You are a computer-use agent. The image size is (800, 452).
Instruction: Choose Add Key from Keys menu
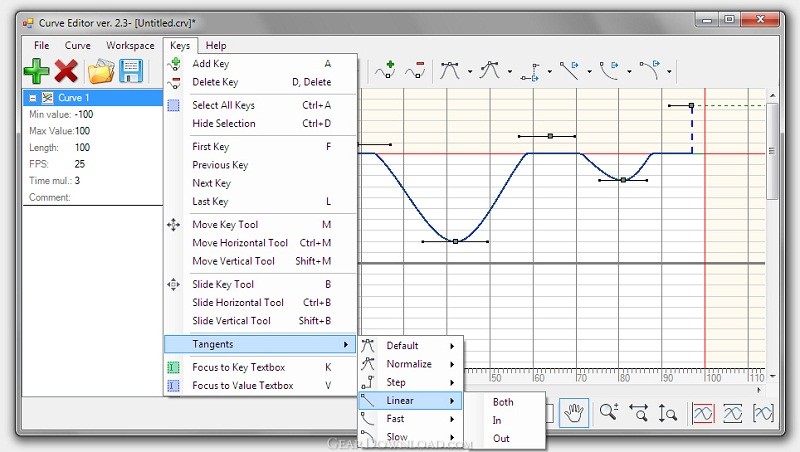260,64
